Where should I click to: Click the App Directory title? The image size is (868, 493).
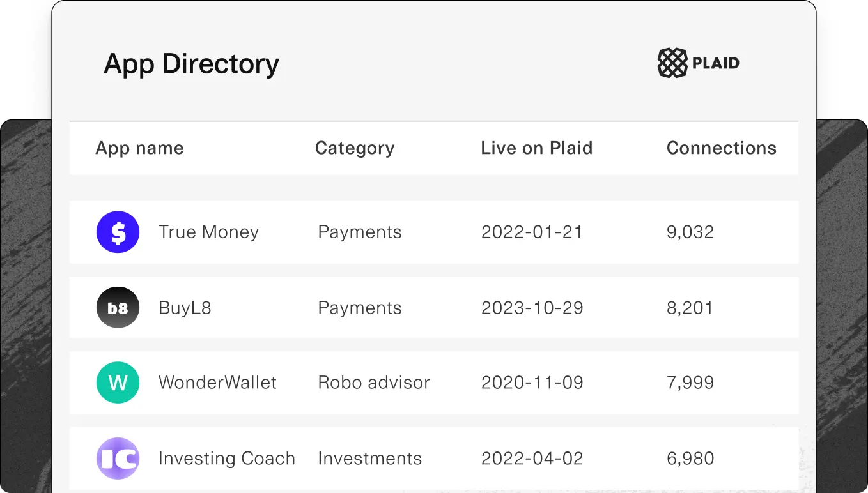coord(191,64)
